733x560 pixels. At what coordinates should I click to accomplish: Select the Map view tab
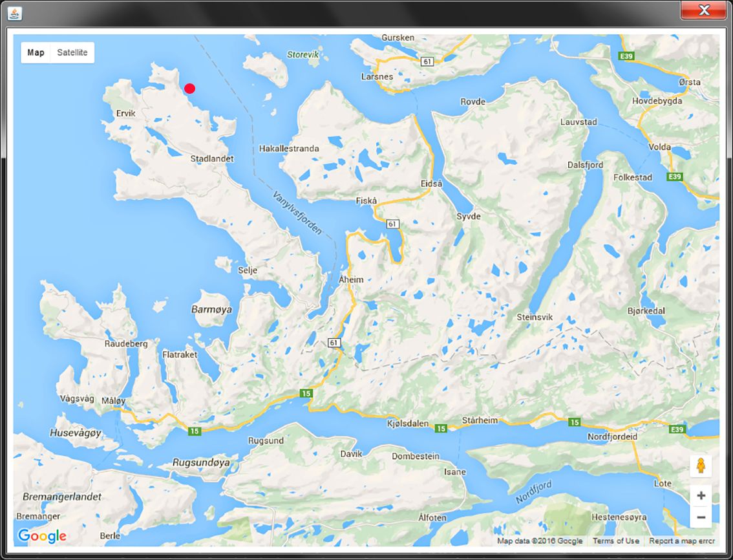coord(36,52)
